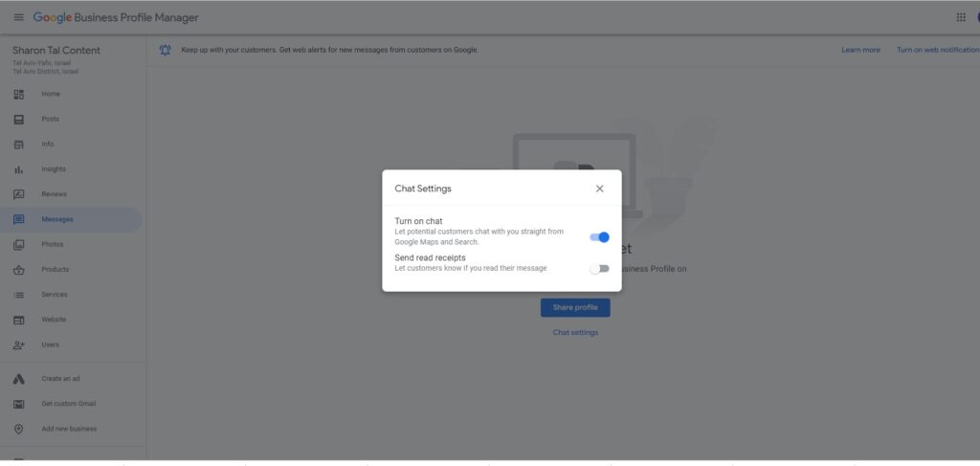Open the Website section
Viewport: 980px width, 466px height.
coord(54,320)
